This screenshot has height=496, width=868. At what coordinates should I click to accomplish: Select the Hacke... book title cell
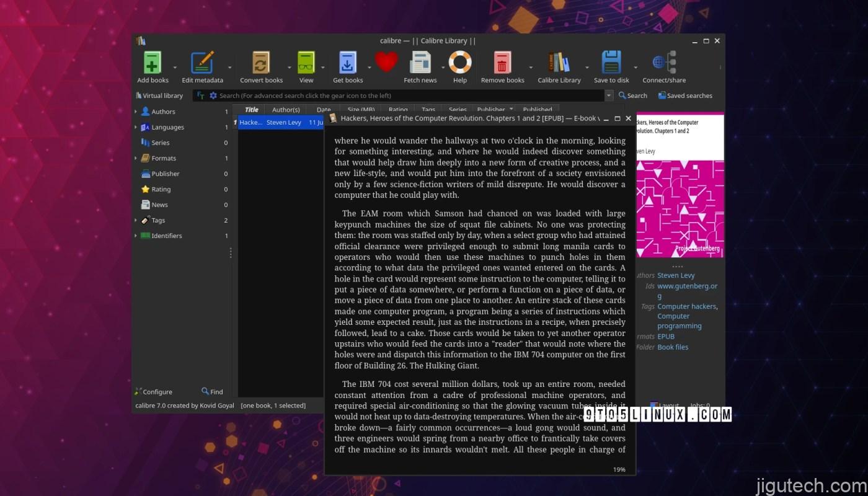point(251,122)
